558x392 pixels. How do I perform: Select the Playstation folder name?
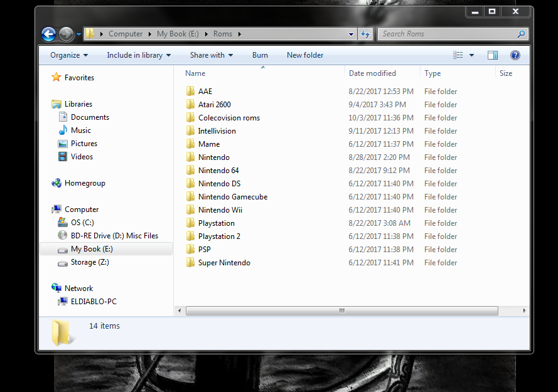coord(217,223)
